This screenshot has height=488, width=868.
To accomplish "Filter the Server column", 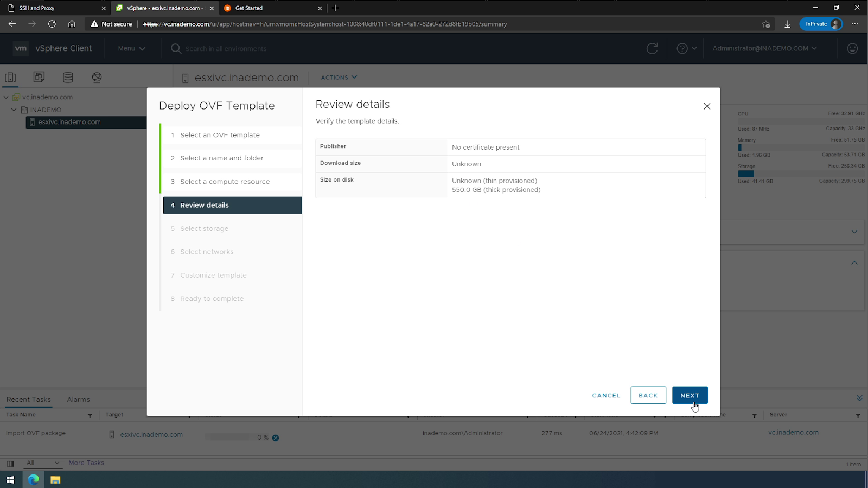I will (858, 415).
